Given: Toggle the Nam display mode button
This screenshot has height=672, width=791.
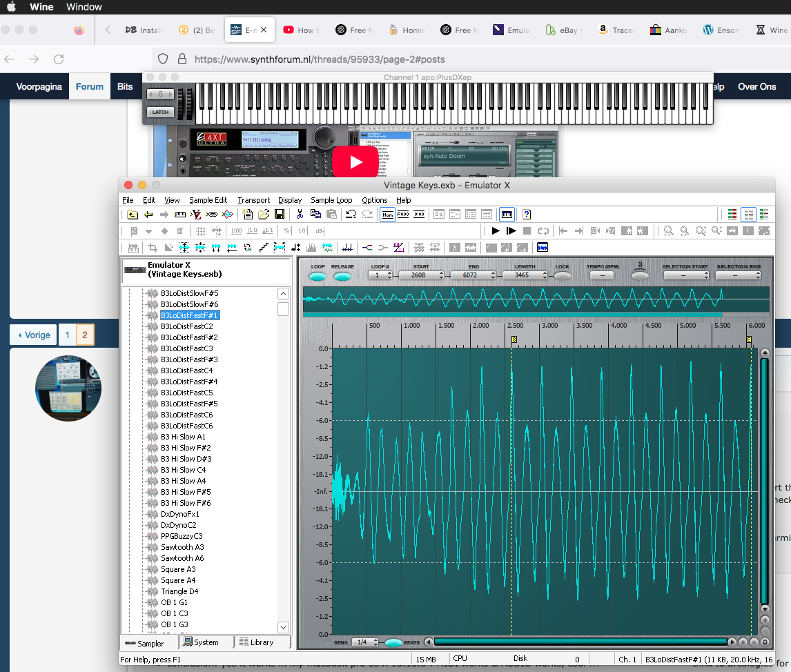Looking at the screenshot, I should click(x=387, y=215).
